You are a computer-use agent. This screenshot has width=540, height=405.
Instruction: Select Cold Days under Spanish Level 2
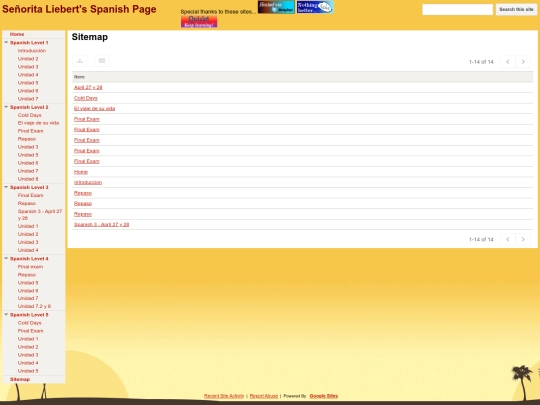(30, 115)
